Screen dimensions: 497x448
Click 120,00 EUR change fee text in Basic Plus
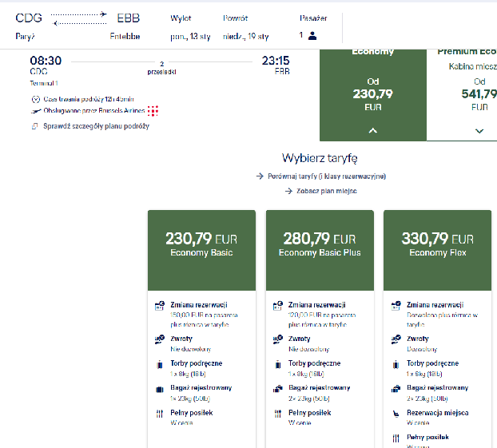[x=322, y=320]
